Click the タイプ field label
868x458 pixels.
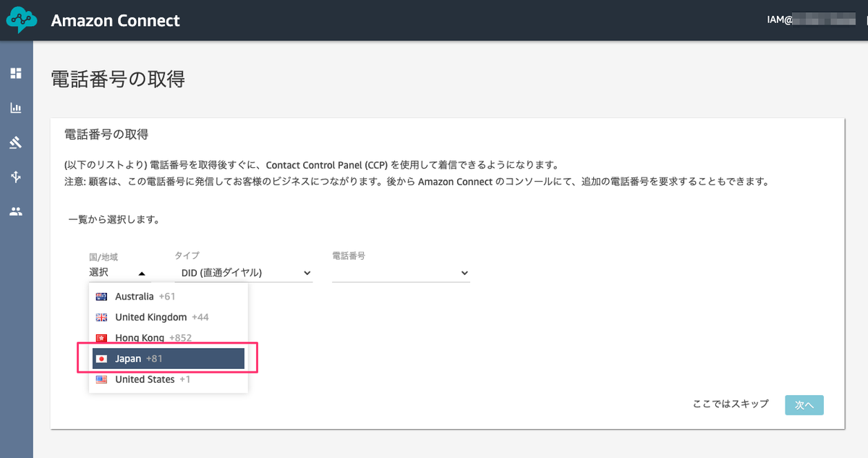click(x=187, y=256)
